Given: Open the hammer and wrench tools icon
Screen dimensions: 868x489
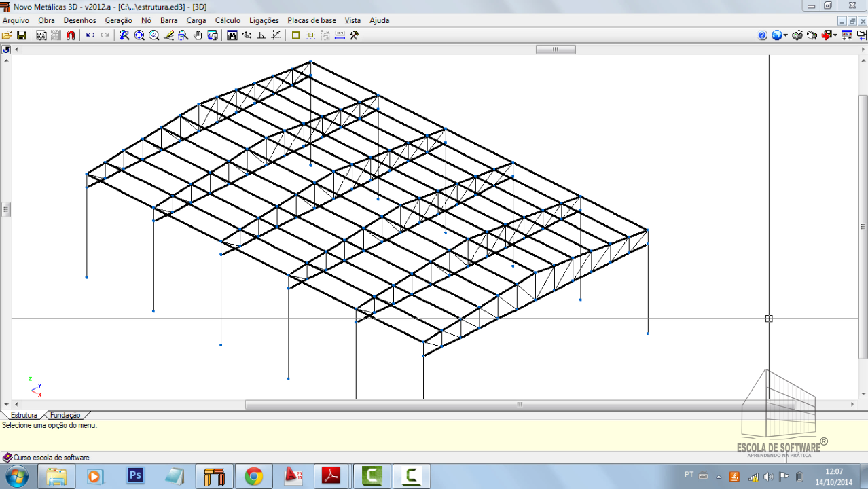Looking at the screenshot, I should [x=354, y=35].
